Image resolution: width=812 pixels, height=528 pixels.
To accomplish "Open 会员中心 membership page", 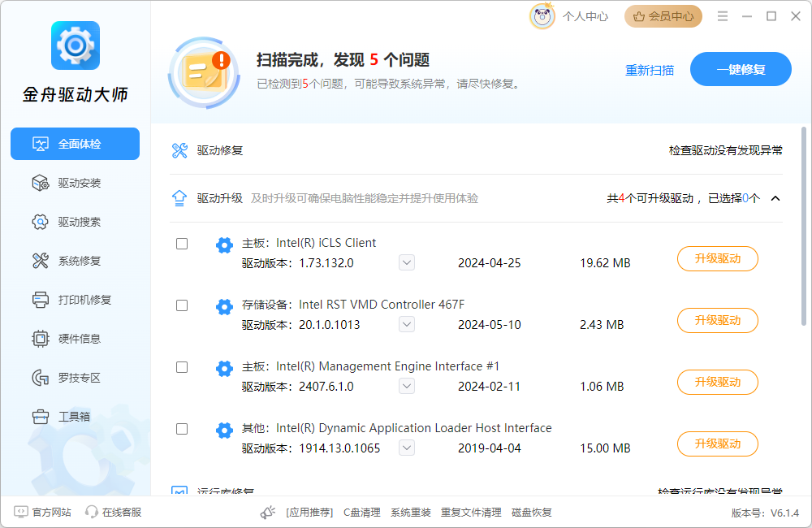I will pyautogui.click(x=663, y=15).
